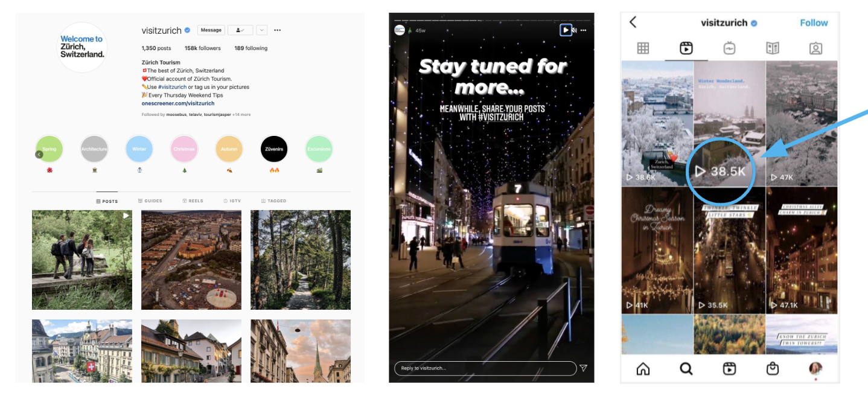Switch to the TAGGED tab on desktop
868x401 pixels.
click(273, 201)
